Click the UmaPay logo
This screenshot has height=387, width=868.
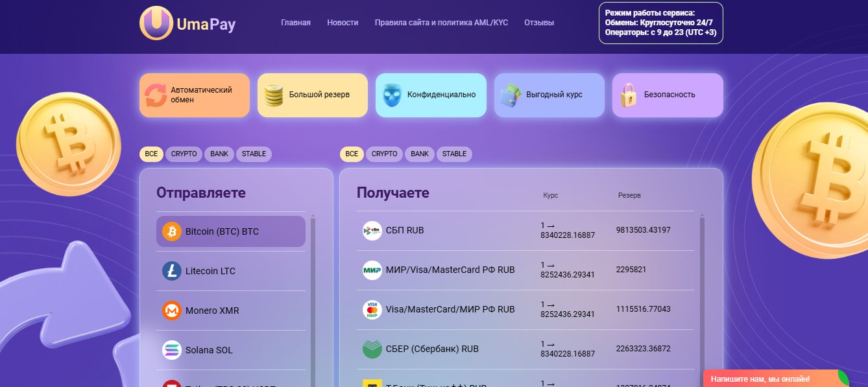[x=187, y=23]
